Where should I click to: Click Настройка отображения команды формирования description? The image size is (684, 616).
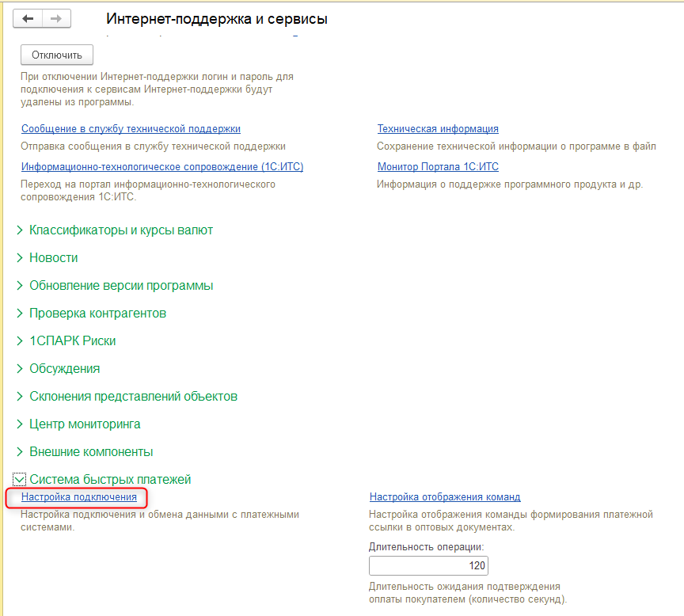tap(511, 520)
